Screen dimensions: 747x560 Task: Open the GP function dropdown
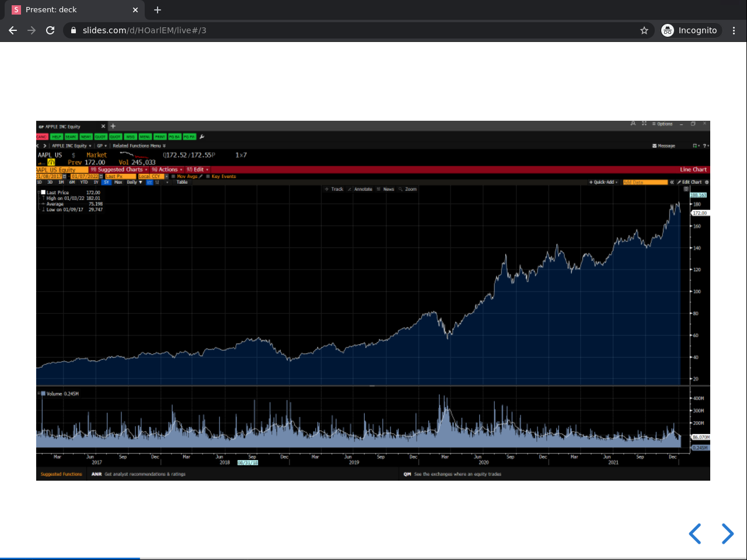(102, 146)
